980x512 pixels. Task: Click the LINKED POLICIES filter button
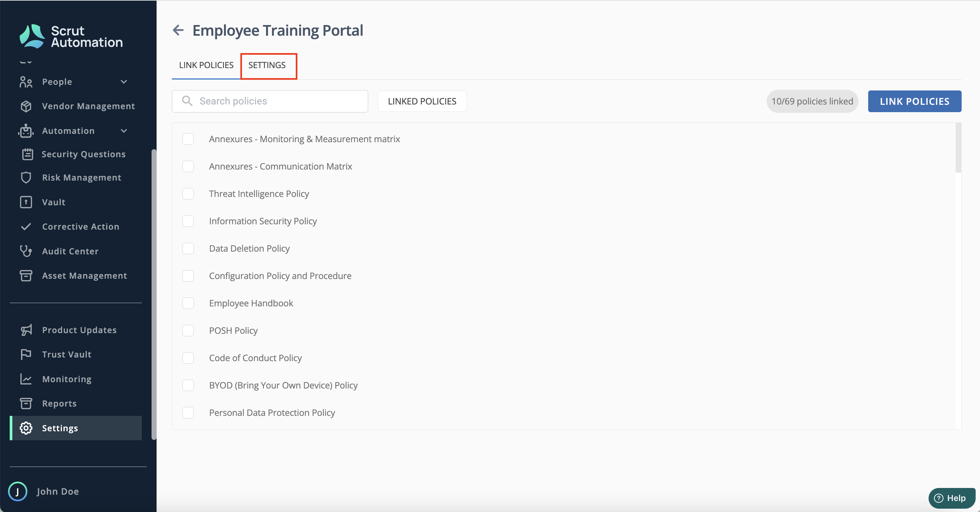click(422, 101)
